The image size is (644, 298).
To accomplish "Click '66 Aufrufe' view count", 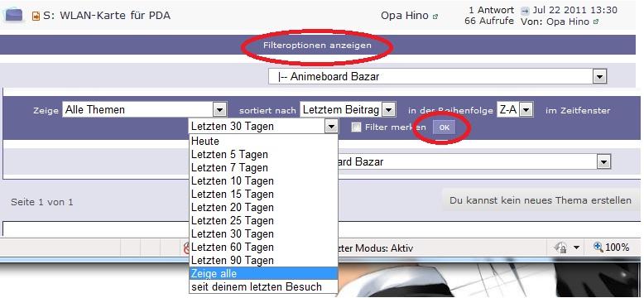I will pyautogui.click(x=489, y=21).
